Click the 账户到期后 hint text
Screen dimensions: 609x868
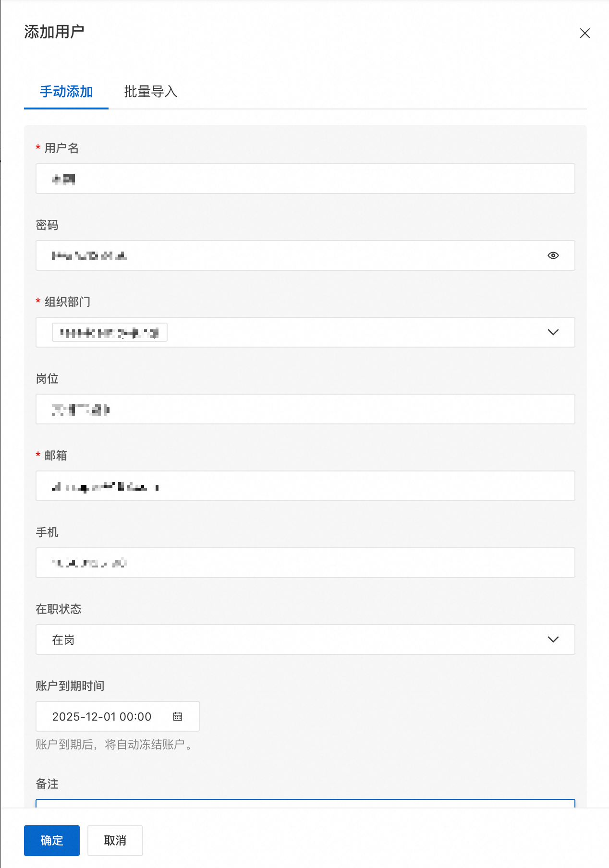click(x=114, y=745)
